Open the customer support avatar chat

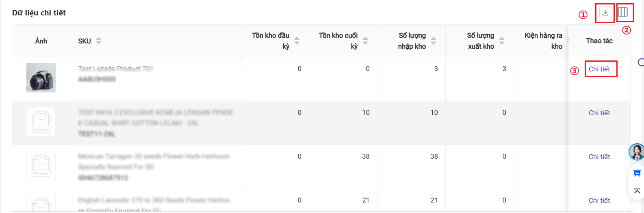(637, 152)
